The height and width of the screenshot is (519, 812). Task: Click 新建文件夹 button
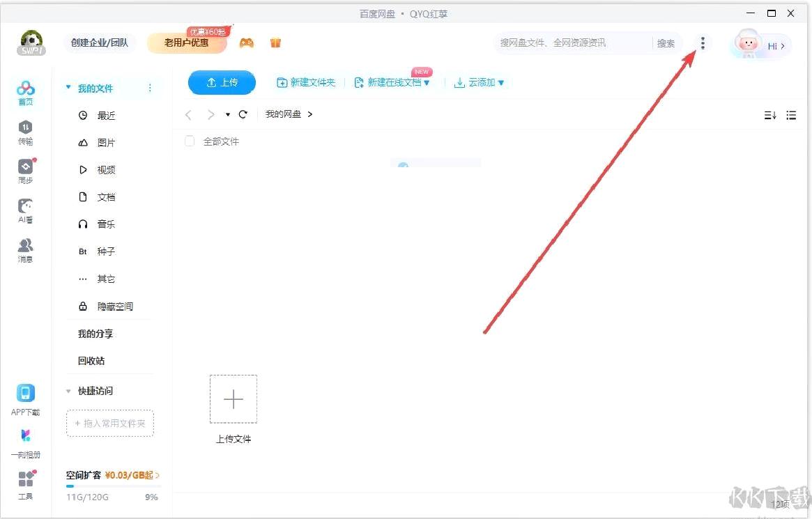pyautogui.click(x=306, y=82)
